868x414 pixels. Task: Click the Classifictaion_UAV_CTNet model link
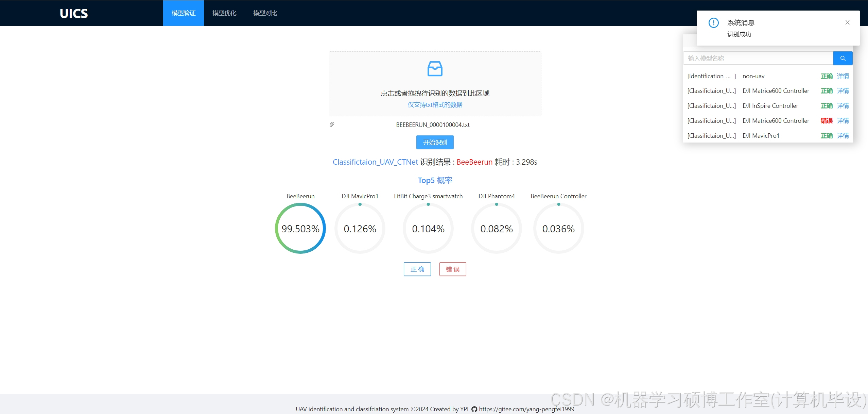click(375, 162)
